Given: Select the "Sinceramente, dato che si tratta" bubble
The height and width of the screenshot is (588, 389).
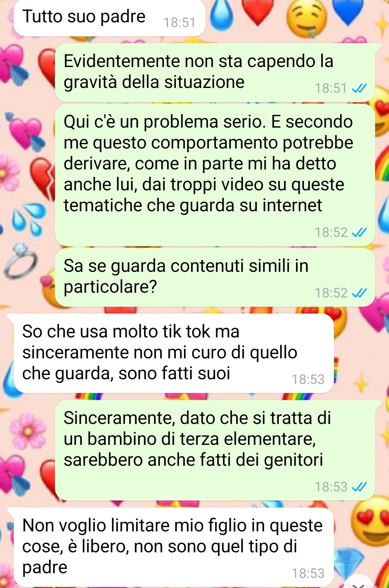Looking at the screenshot, I should (x=215, y=450).
